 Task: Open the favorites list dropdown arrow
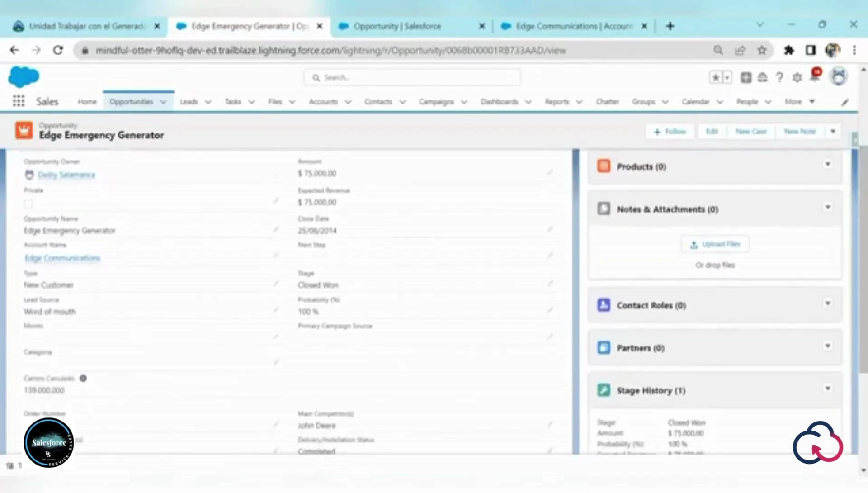click(x=727, y=78)
